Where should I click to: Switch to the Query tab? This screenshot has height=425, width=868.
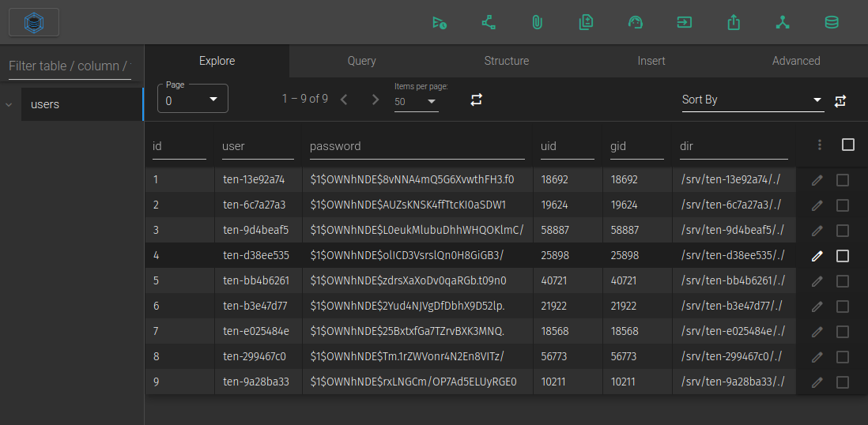pos(361,61)
